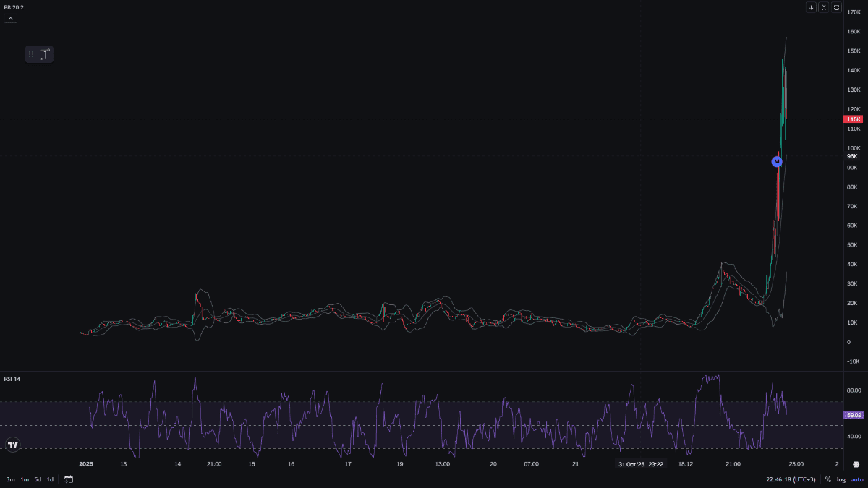Collapse the chart pane
This screenshot has width=868, height=488.
coord(823,7)
